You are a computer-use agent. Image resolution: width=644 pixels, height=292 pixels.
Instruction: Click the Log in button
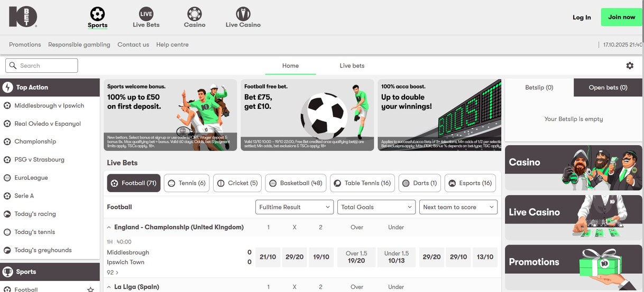coord(582,17)
